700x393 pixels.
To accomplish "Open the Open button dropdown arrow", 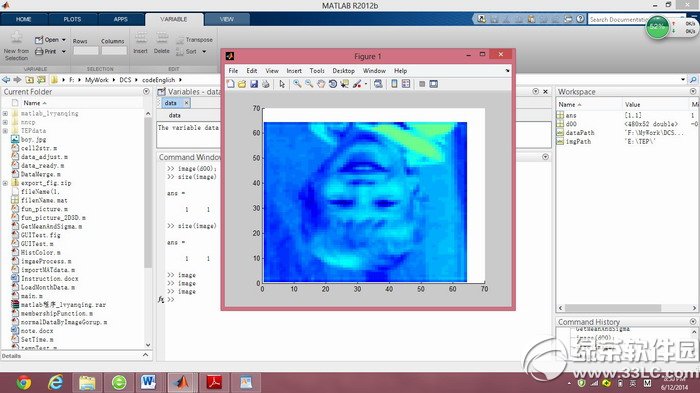I will click(x=64, y=40).
